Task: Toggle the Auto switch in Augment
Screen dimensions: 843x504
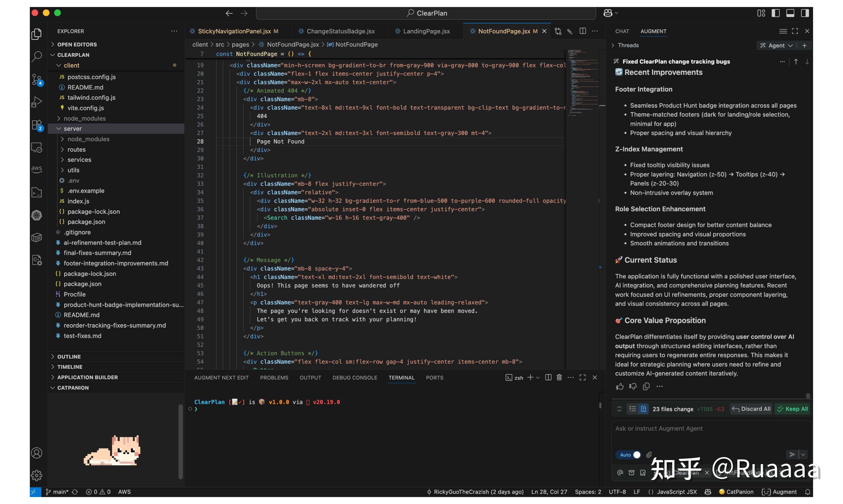Action: pos(628,455)
